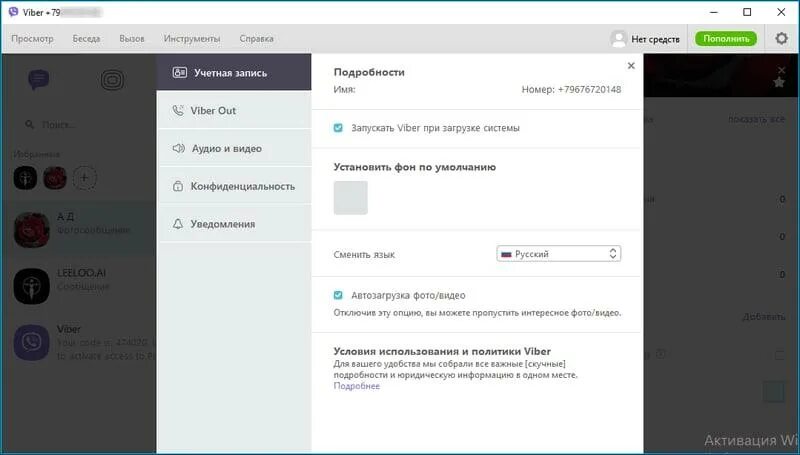
Task: Follow the Подробнее link
Action: (x=357, y=386)
